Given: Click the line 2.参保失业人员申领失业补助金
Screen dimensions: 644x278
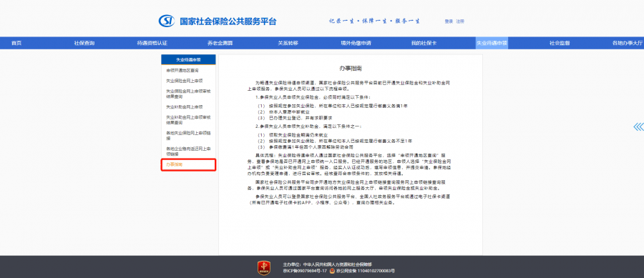Looking at the screenshot, I should [308, 126].
